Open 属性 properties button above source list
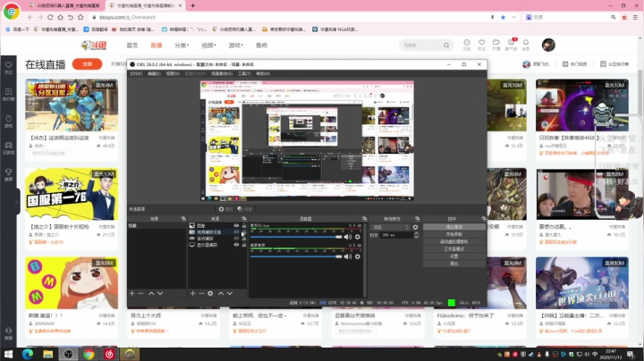Viewport: 644px width, 361px height. 225,209
